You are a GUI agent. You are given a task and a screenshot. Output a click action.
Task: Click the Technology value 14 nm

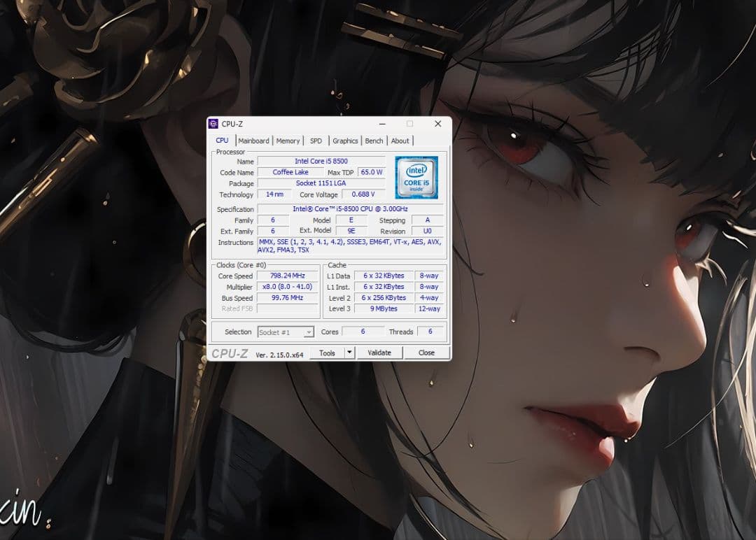click(x=275, y=194)
